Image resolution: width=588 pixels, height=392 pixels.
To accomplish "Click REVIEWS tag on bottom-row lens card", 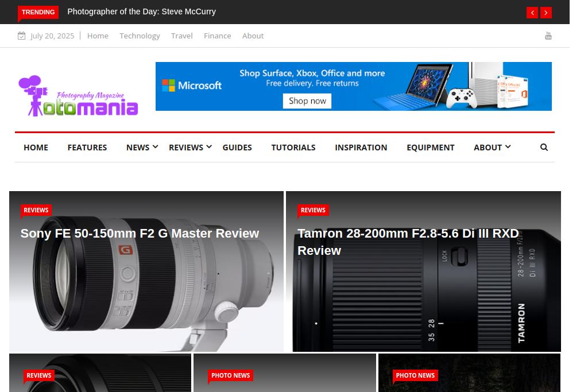I will pyautogui.click(x=39, y=375).
